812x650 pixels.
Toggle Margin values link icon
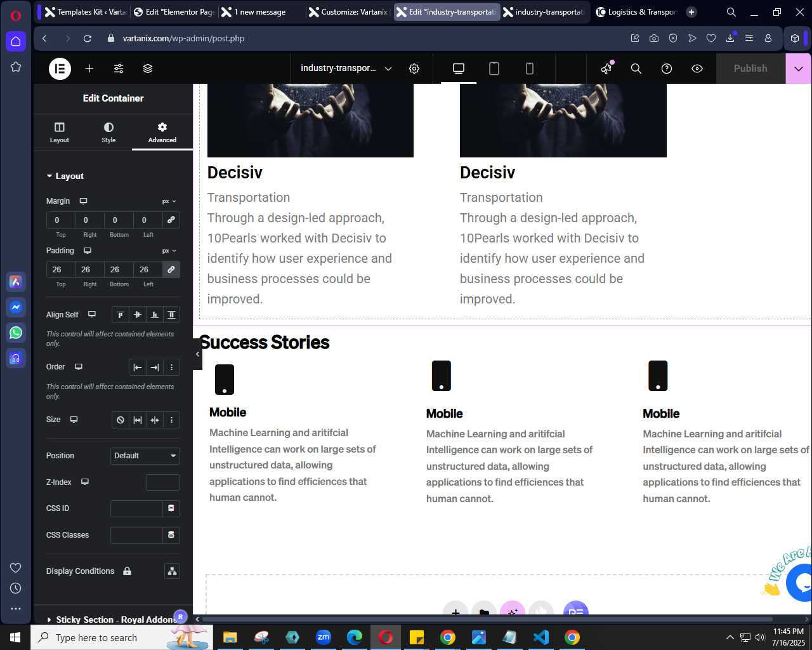171,220
